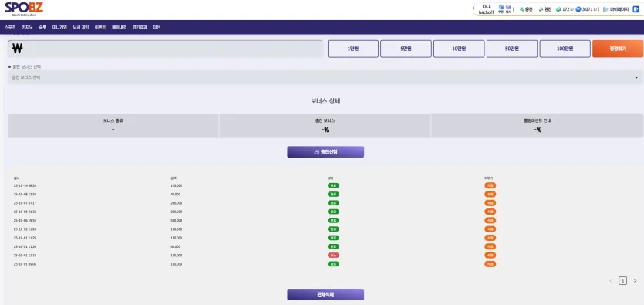Click the 충전 보너스 percentage cell
This screenshot has height=305, width=644.
tap(325, 126)
